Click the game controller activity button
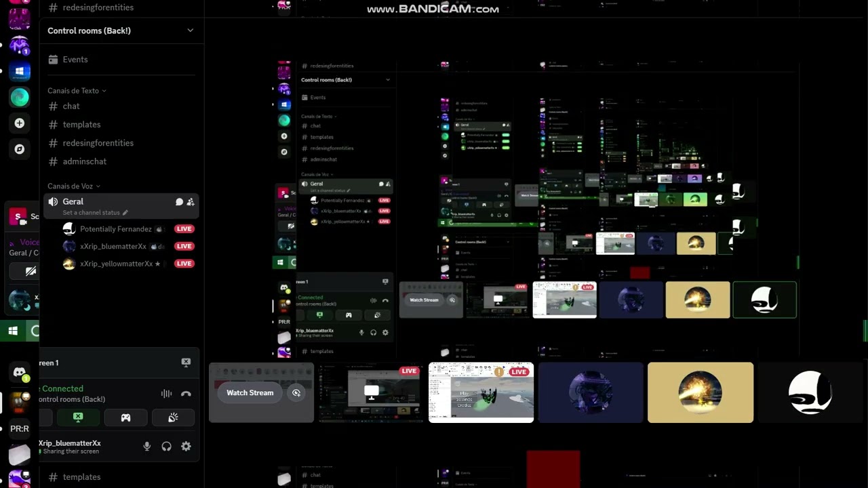Viewport: 868px width, 488px height. (x=125, y=418)
